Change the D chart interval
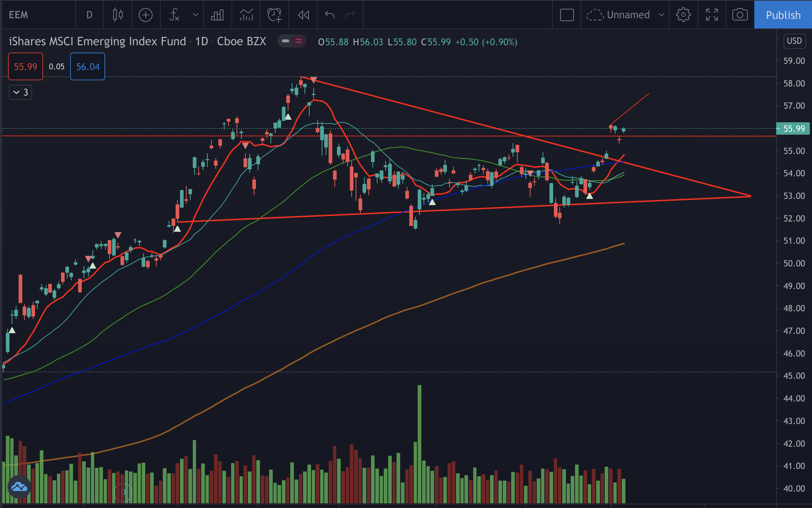This screenshot has height=508, width=812. (89, 15)
